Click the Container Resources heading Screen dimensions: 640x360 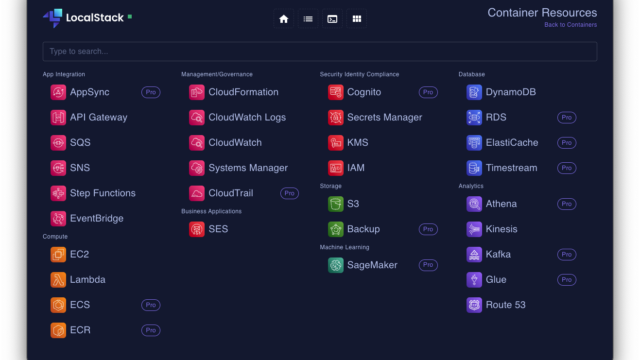tap(542, 13)
